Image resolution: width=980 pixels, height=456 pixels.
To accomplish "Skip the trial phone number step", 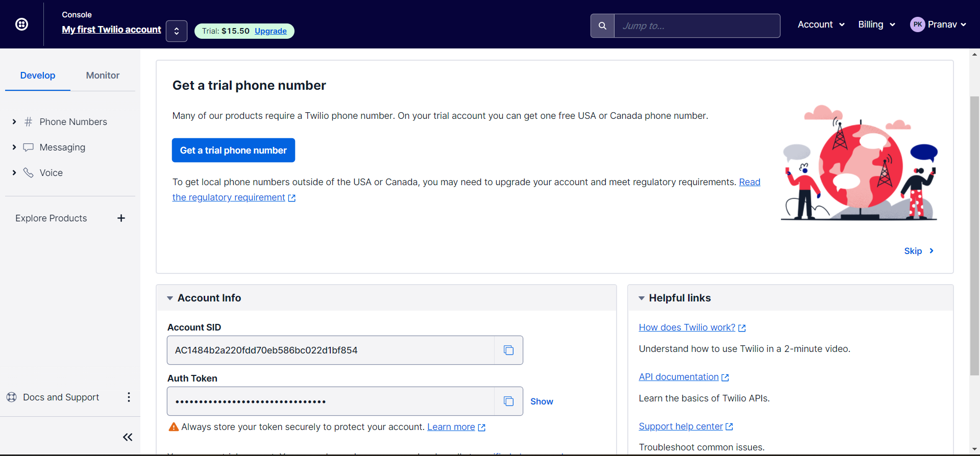I will [x=919, y=251].
